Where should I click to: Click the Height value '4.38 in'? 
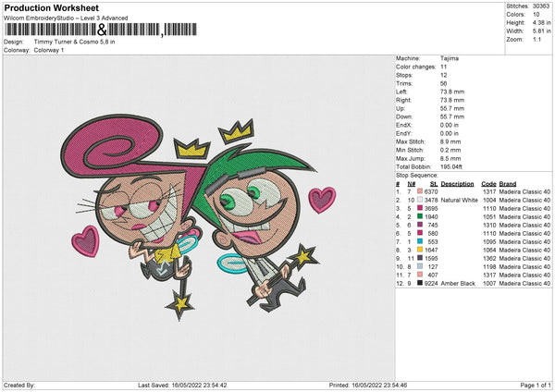(542, 22)
